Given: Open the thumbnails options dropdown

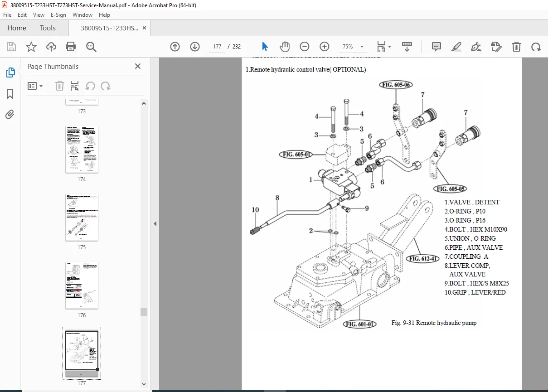Looking at the screenshot, I should (x=35, y=86).
